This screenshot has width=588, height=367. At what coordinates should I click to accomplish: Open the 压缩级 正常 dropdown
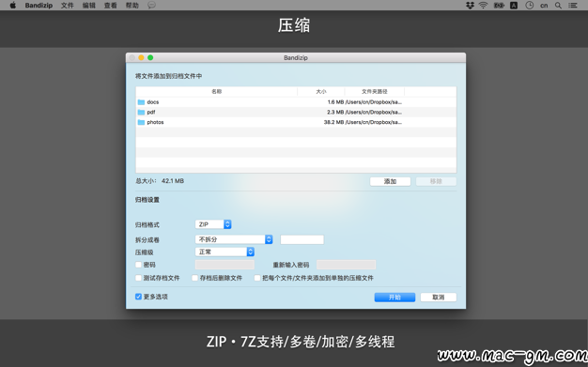click(224, 252)
